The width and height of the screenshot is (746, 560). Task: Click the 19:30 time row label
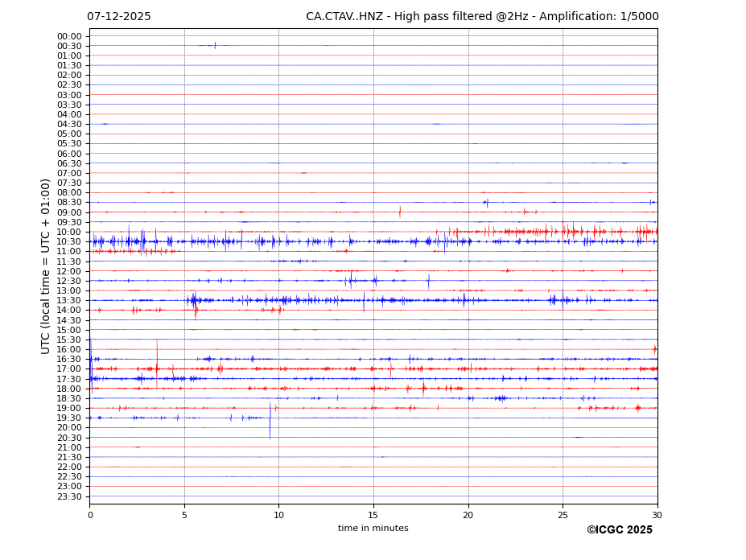click(x=68, y=418)
